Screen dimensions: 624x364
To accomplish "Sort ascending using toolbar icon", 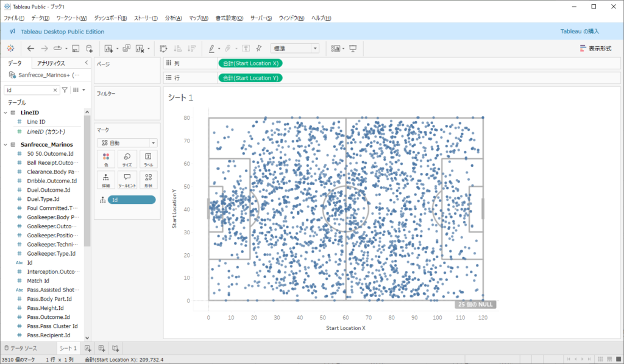I will 177,49.
